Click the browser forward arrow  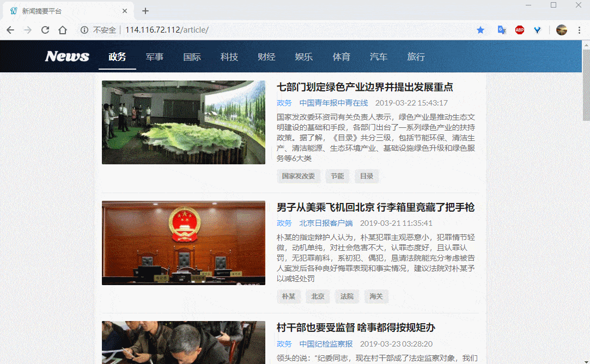(27, 30)
